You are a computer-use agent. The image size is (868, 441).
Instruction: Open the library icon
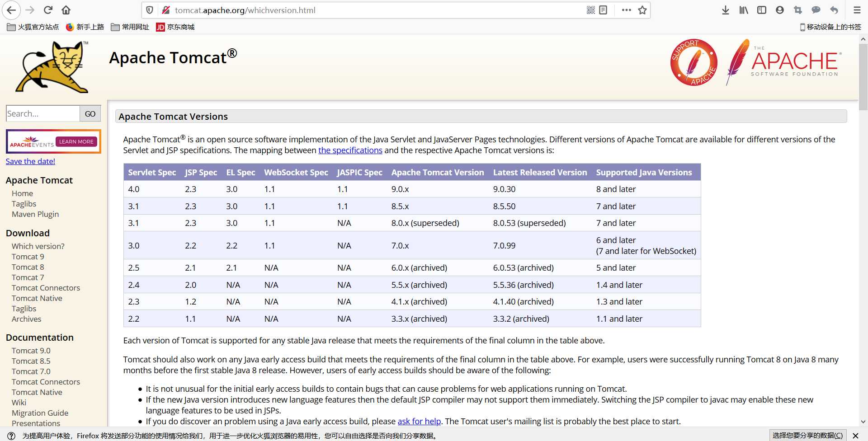coord(744,10)
